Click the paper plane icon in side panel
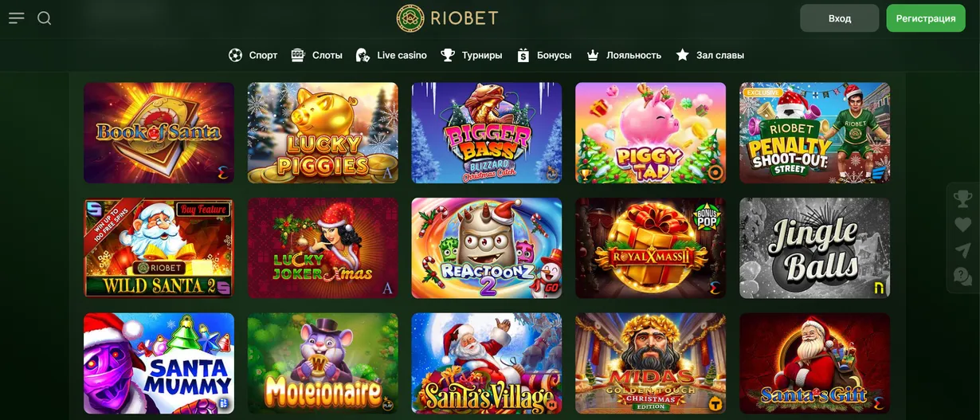Image resolution: width=980 pixels, height=420 pixels. 963,250
